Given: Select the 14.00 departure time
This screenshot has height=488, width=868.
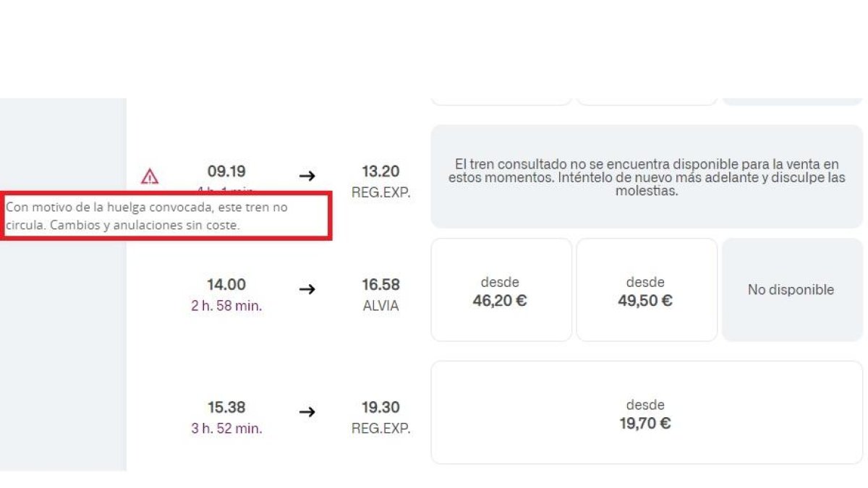Looking at the screenshot, I should (x=226, y=284).
